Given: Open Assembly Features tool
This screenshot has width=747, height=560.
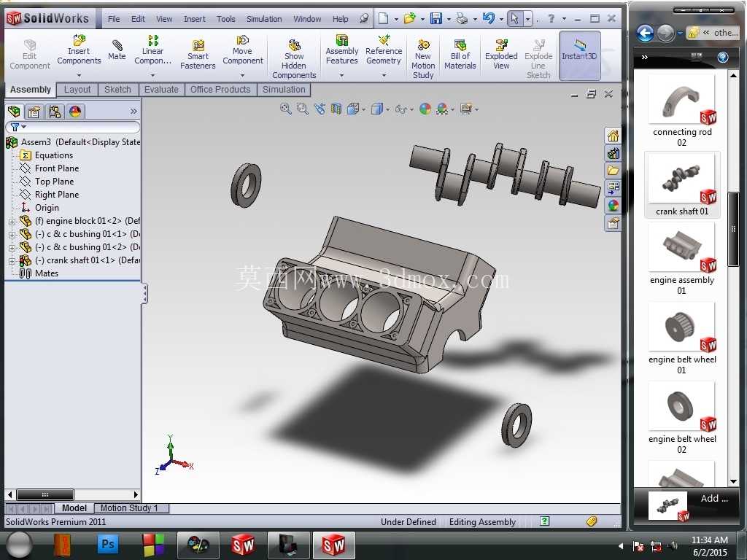Looking at the screenshot, I should click(x=341, y=50).
